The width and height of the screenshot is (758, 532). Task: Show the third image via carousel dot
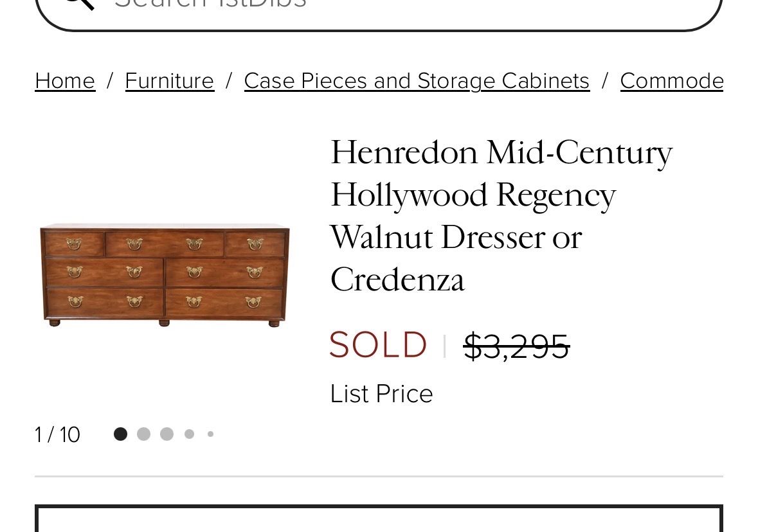[x=167, y=434]
